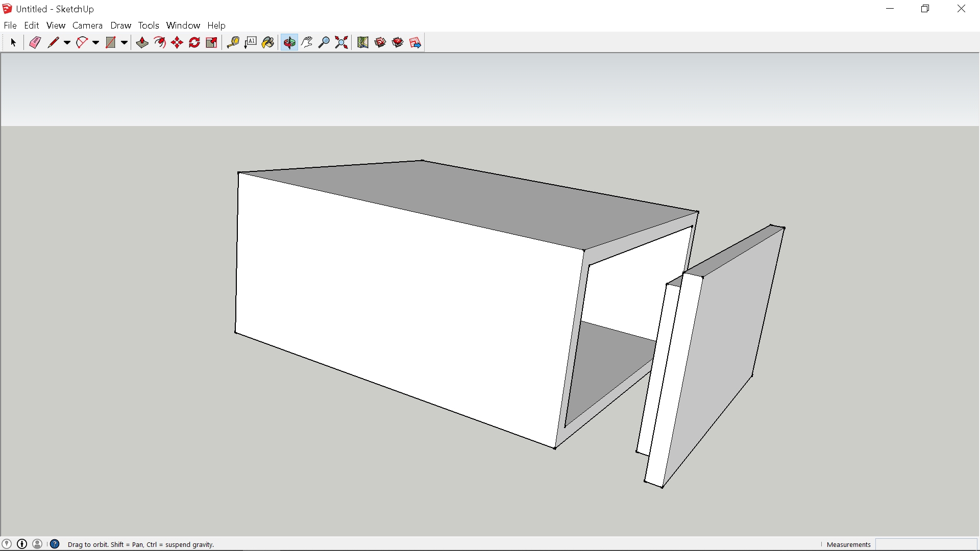Expand the Arc tool dropdown arrow
Screen dimensions: 980x551
point(95,43)
